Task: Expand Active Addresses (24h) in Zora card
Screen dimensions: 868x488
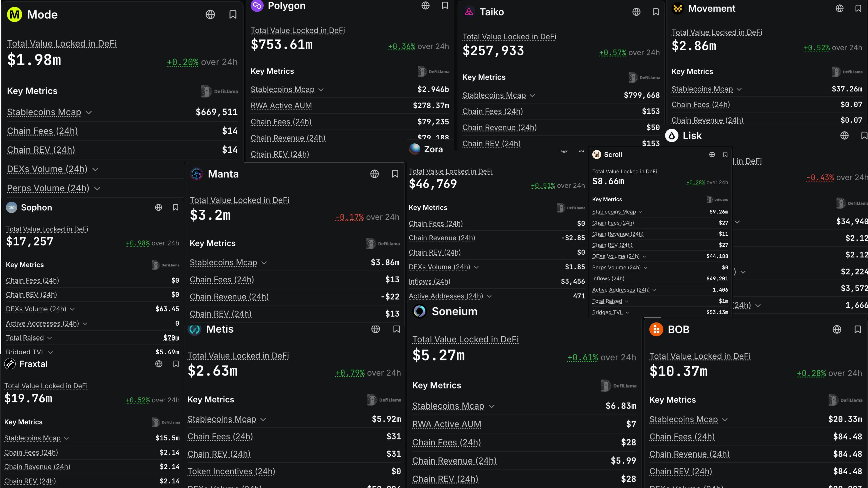Action: click(489, 296)
